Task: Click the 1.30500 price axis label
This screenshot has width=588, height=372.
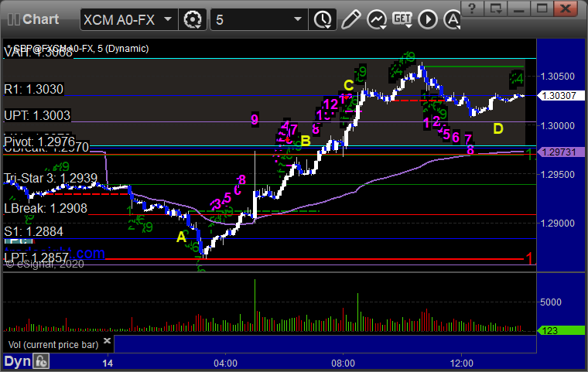Action: coord(558,76)
